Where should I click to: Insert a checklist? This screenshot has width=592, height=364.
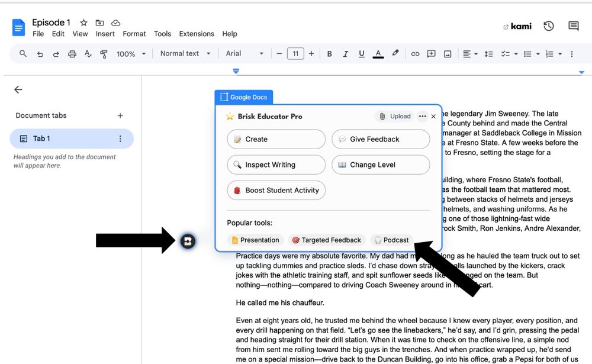(x=505, y=54)
